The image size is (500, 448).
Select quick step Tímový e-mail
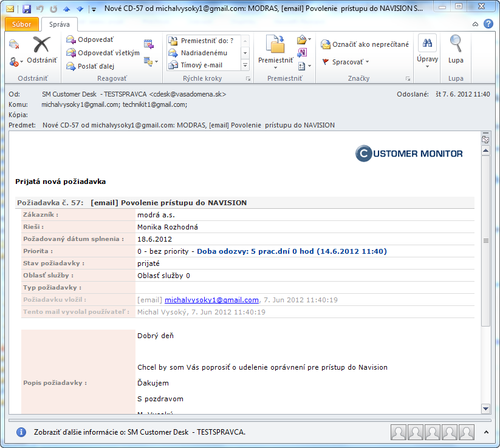pyautogui.click(x=204, y=65)
